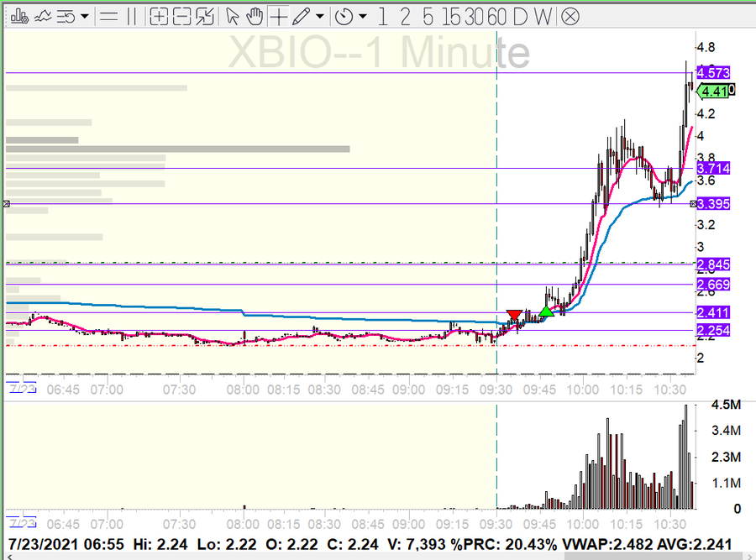The image size is (756, 560).
Task: Grab left handle of 3.395 line
Action: coord(6,204)
